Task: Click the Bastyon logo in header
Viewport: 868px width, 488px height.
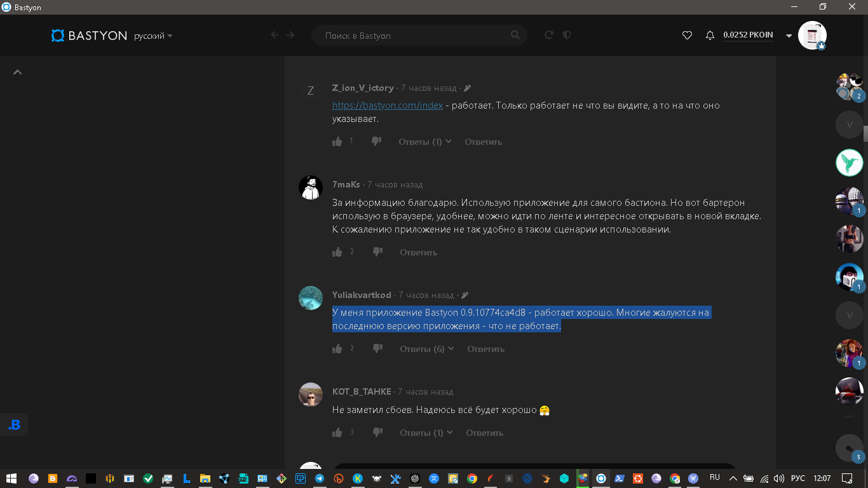Action: pyautogui.click(x=89, y=36)
